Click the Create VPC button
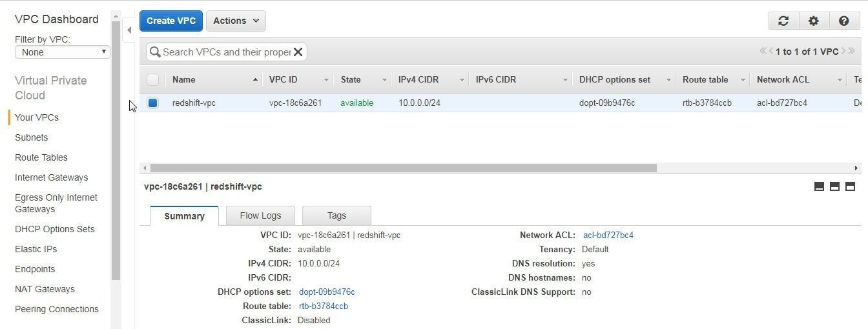868x329 pixels. point(171,21)
